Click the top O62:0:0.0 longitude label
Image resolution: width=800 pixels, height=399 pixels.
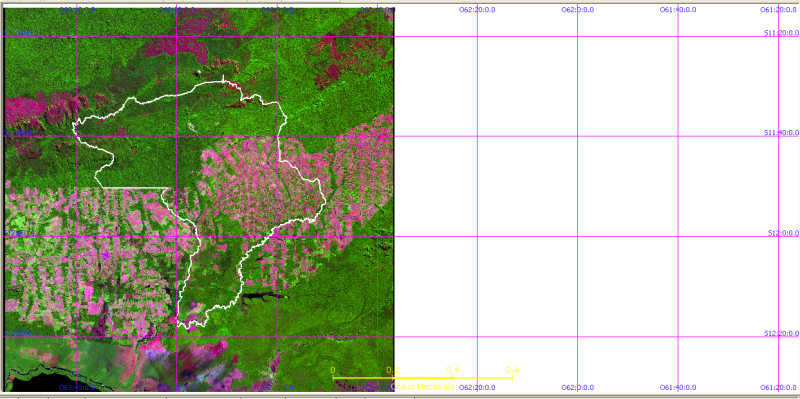[578, 10]
